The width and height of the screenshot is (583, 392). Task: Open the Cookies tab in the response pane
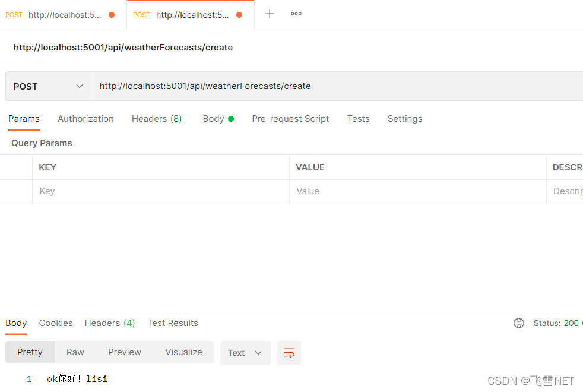55,323
